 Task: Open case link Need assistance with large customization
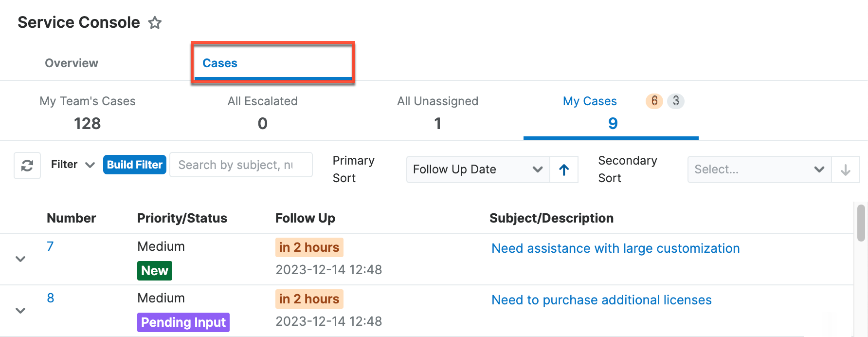click(615, 248)
